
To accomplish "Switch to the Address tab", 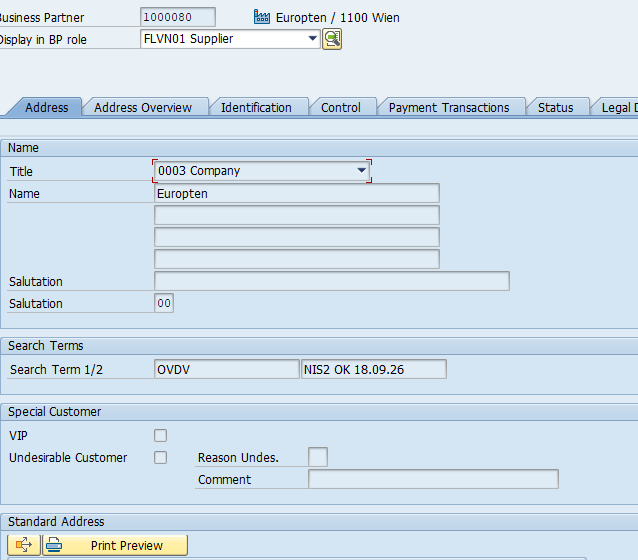I will tap(46, 107).
